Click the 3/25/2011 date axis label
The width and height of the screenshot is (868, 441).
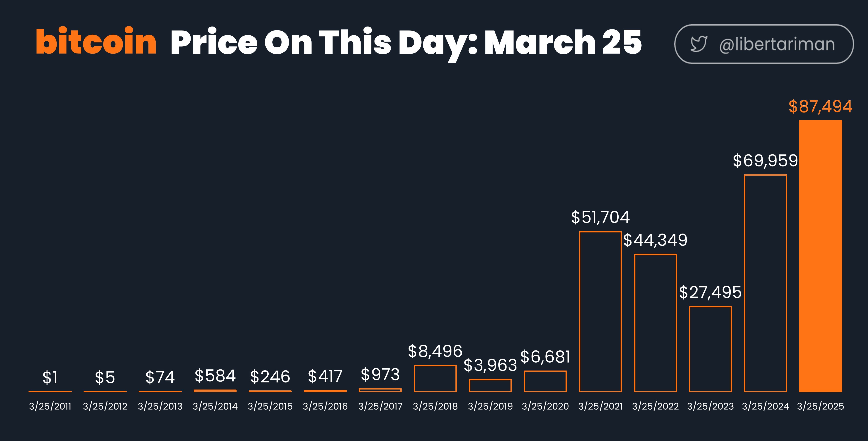click(x=50, y=406)
